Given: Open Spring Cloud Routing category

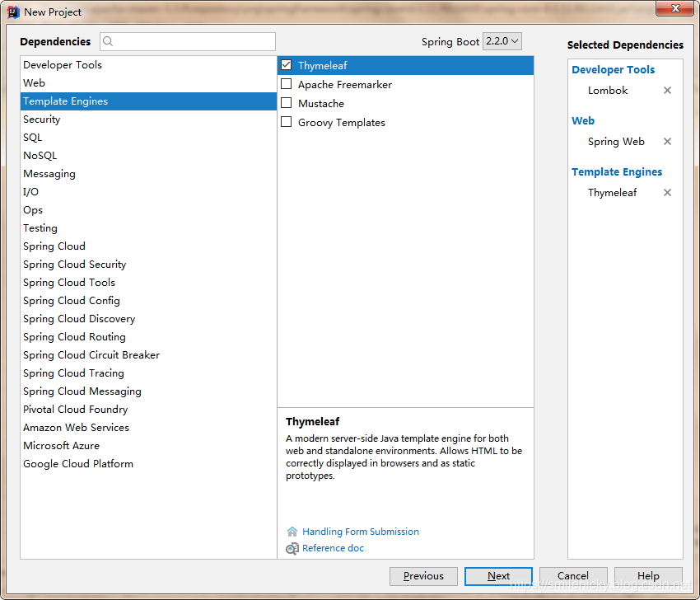Looking at the screenshot, I should coord(148,337).
